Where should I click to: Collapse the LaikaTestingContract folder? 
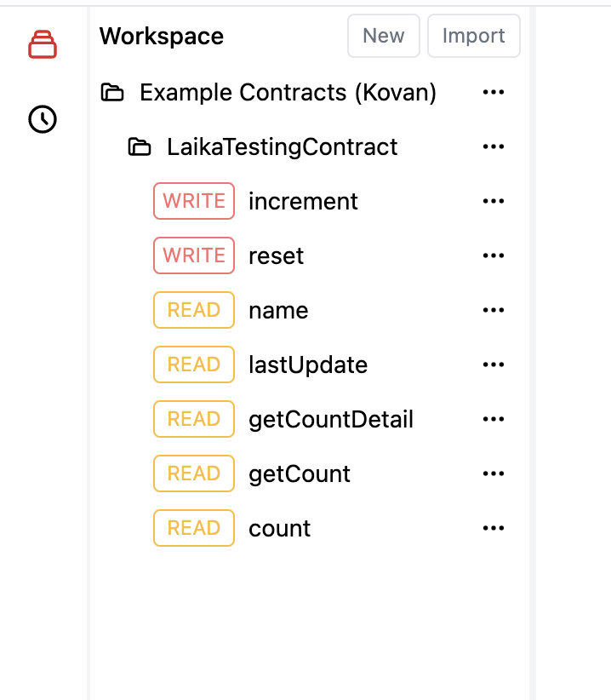[x=139, y=147]
